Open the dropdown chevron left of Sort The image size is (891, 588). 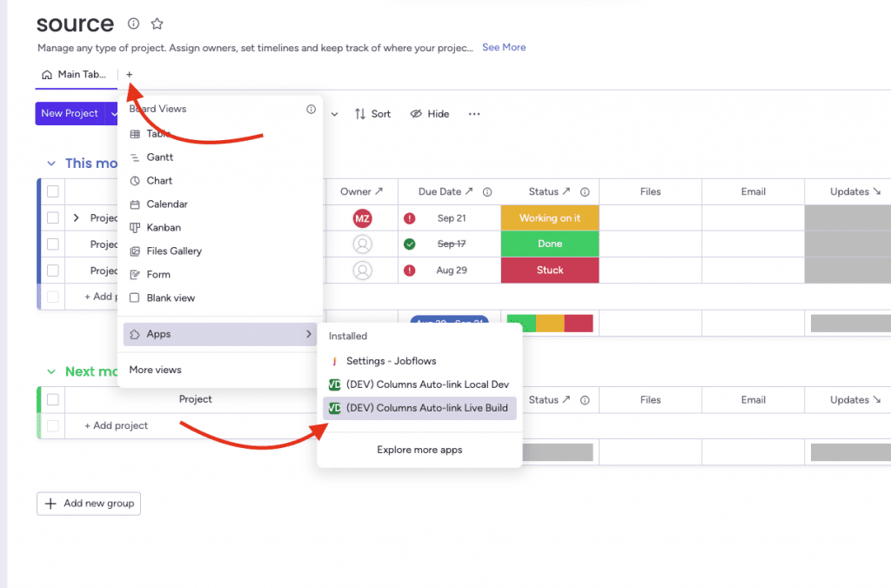[335, 114]
